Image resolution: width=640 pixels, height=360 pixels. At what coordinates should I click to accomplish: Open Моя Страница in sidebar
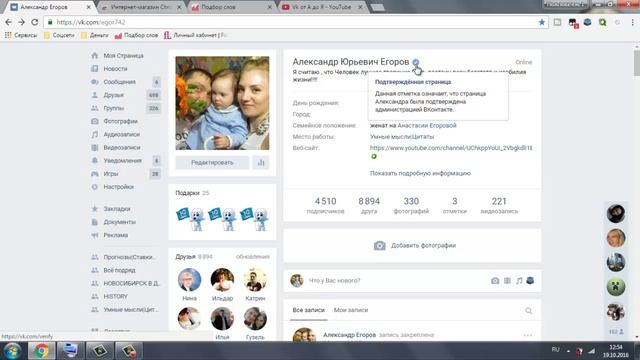tap(123, 56)
